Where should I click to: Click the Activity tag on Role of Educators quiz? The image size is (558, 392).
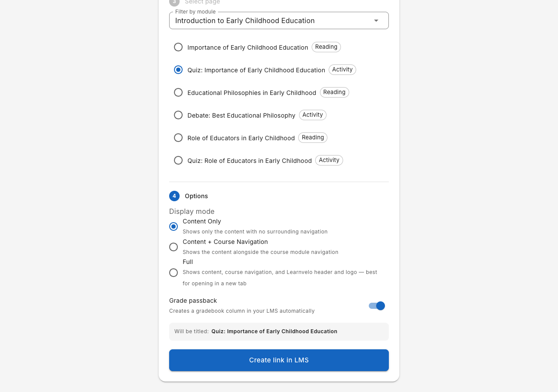click(329, 160)
